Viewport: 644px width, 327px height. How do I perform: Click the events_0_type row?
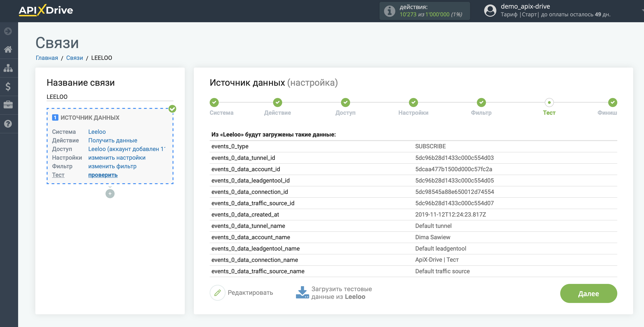pos(413,146)
